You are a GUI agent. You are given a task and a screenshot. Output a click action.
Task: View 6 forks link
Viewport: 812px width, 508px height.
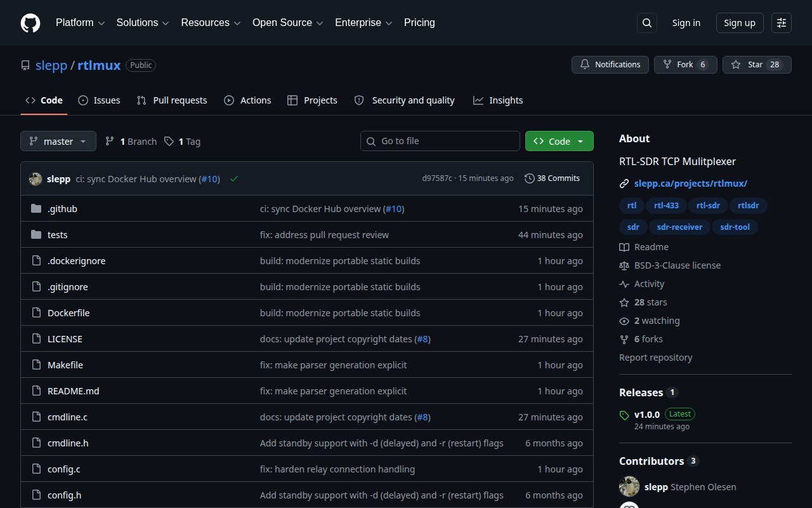[641, 339]
